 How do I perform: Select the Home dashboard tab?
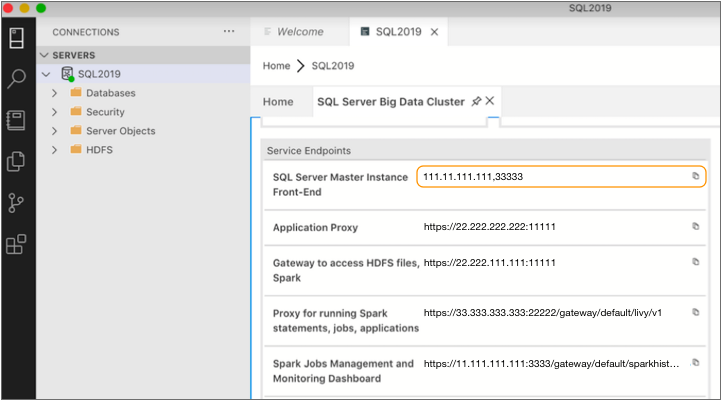[278, 102]
